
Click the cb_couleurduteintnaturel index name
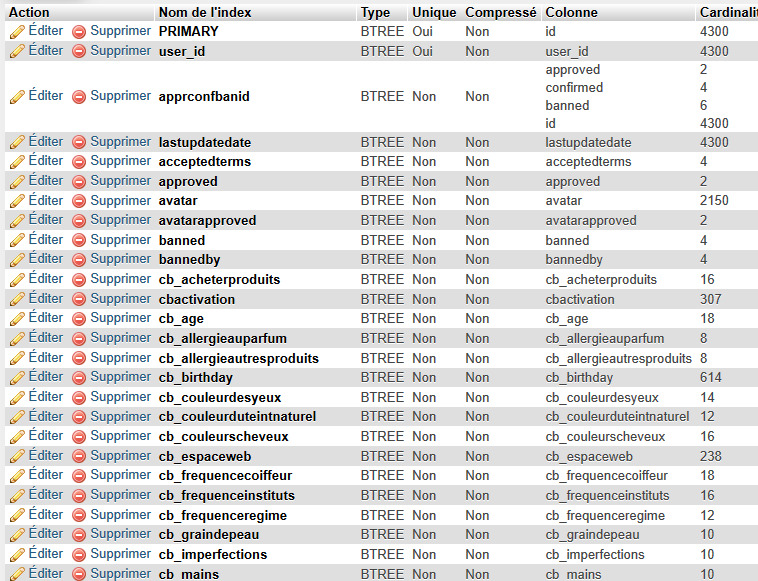coord(237,417)
